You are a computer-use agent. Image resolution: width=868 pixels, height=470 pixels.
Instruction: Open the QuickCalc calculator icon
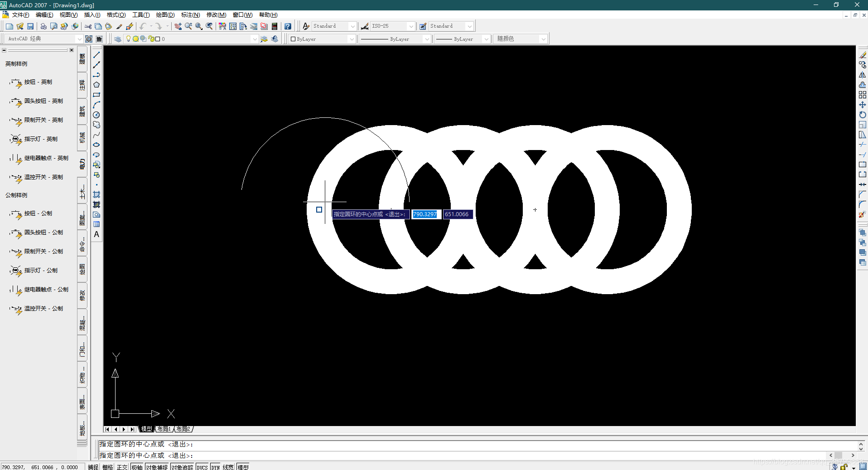pos(275,26)
